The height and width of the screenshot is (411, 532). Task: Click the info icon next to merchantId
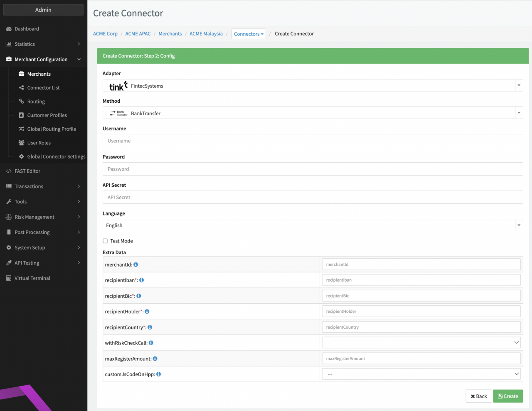tap(136, 265)
